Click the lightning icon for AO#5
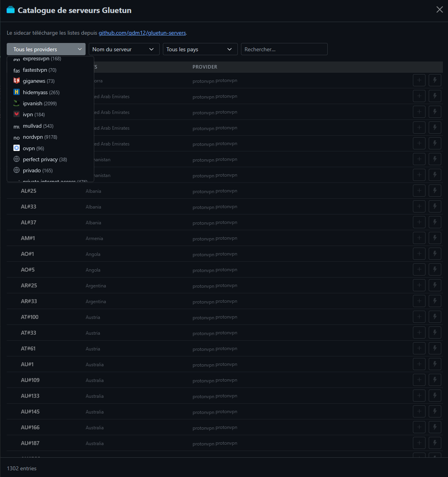Screen dimensions: 448x477 [x=435, y=269]
